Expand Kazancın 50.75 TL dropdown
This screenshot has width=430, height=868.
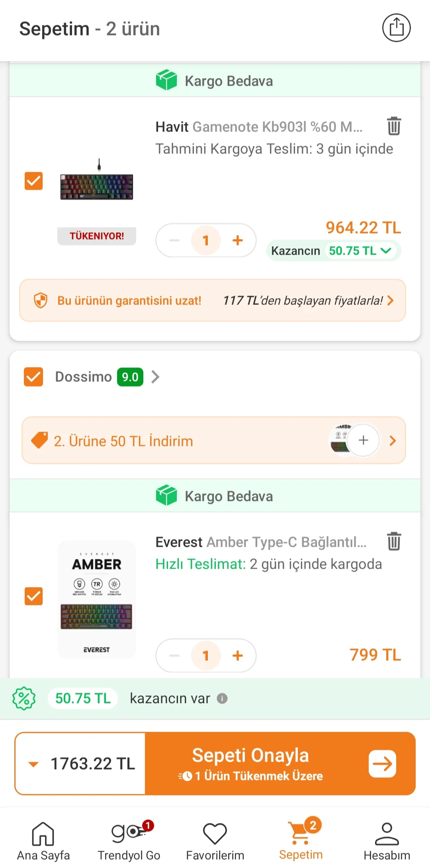(334, 251)
